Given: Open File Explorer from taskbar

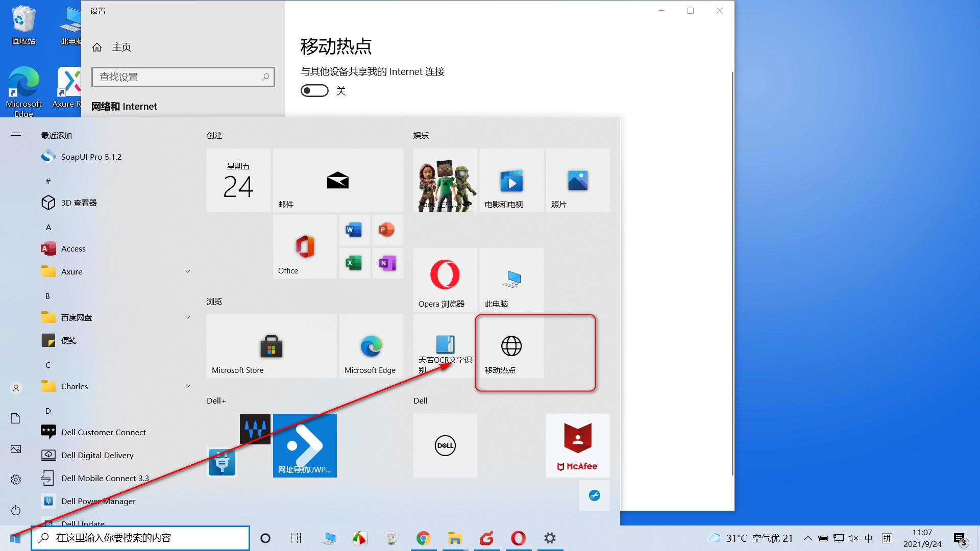Looking at the screenshot, I should 455,538.
